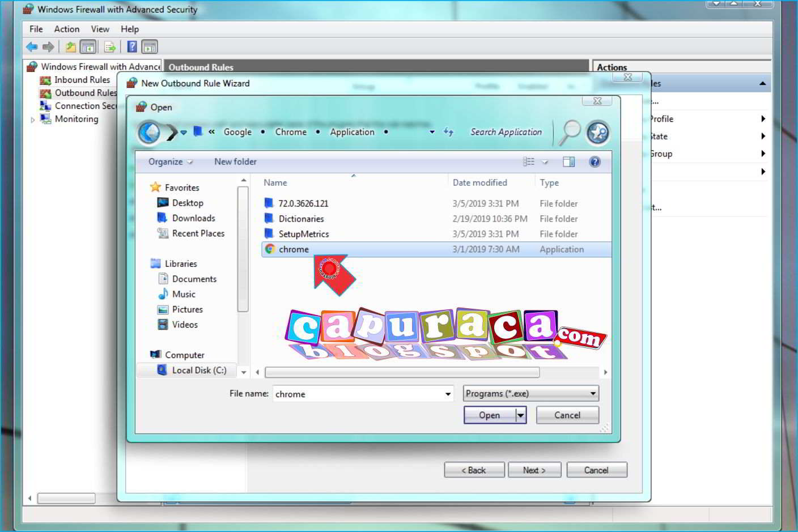Screen dimensions: 798x532
Task: Click the show/hide console tree toolbar icon
Action: (x=88, y=47)
